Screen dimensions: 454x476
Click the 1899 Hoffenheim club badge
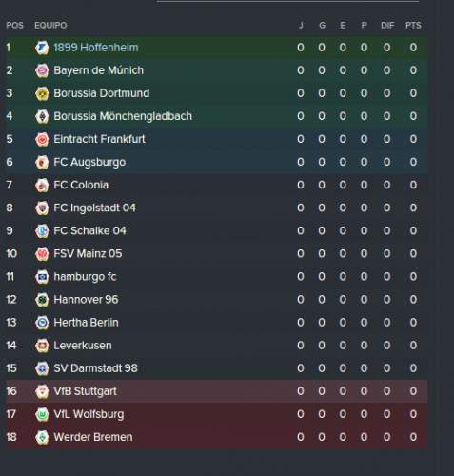click(x=42, y=48)
